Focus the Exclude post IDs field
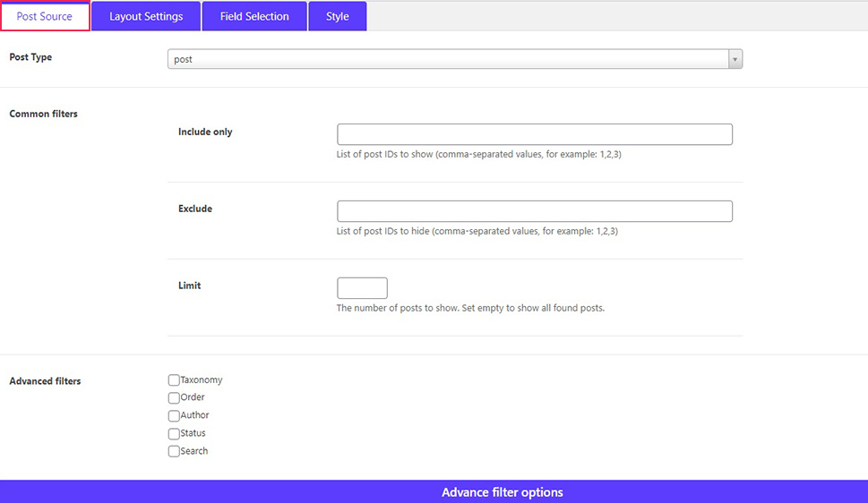Image resolution: width=868 pixels, height=503 pixels. pyautogui.click(x=534, y=211)
